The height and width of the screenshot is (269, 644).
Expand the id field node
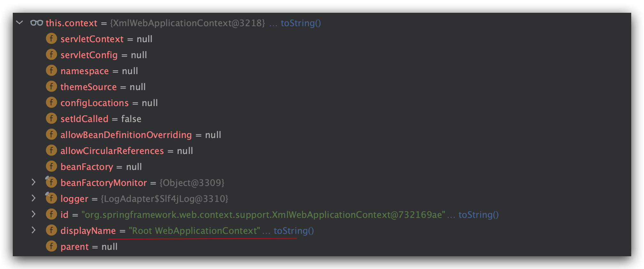(x=34, y=214)
